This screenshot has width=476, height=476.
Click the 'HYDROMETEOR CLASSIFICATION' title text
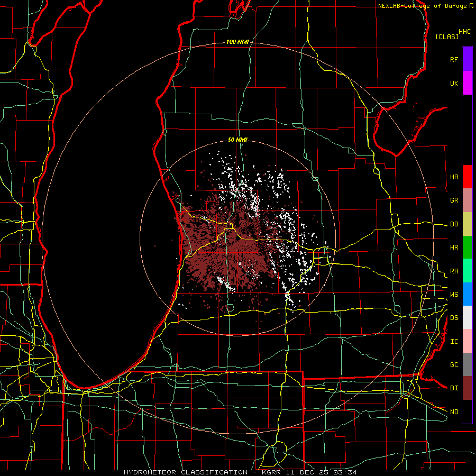point(186,472)
